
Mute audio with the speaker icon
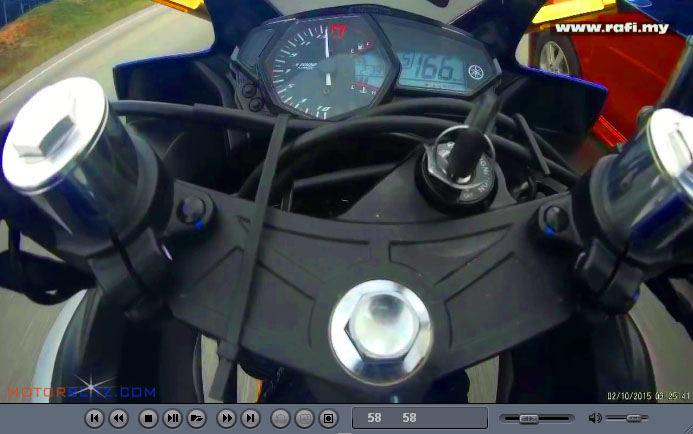click(x=596, y=418)
